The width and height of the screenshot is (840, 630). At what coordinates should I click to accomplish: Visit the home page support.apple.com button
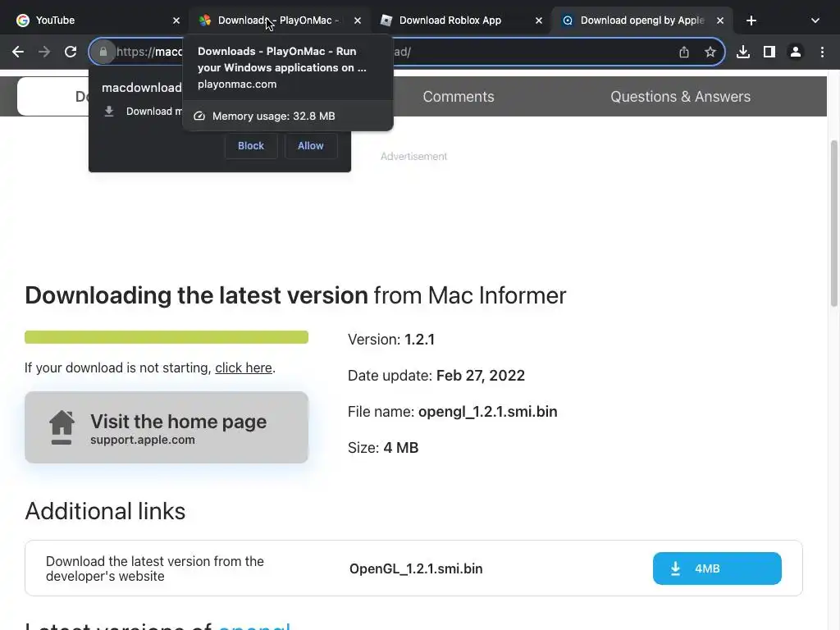point(167,427)
